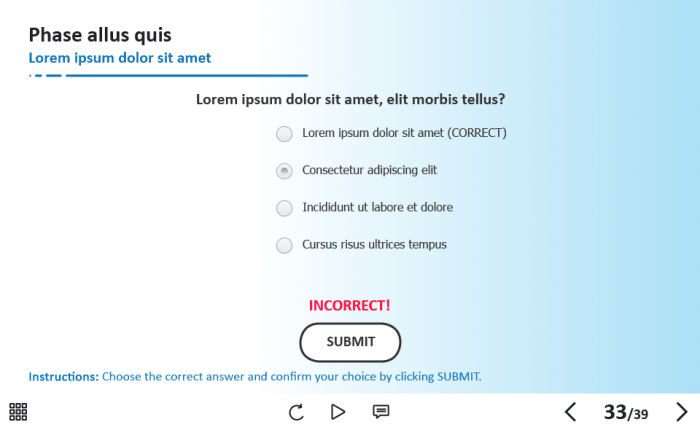700x430 pixels.
Task: Click the replay circular arrow icon
Action: pos(296,411)
